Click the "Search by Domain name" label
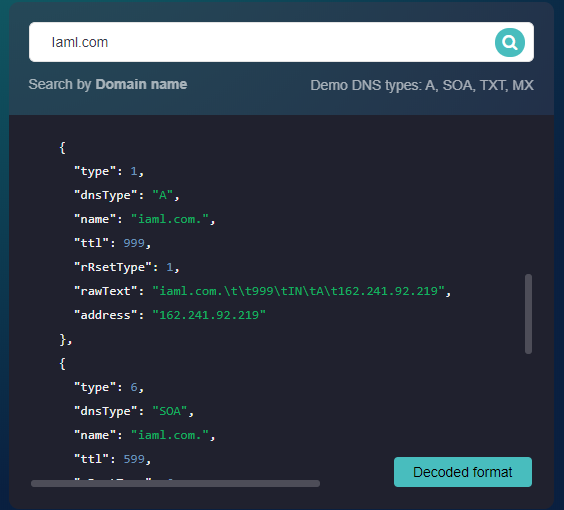 pyautogui.click(x=108, y=85)
